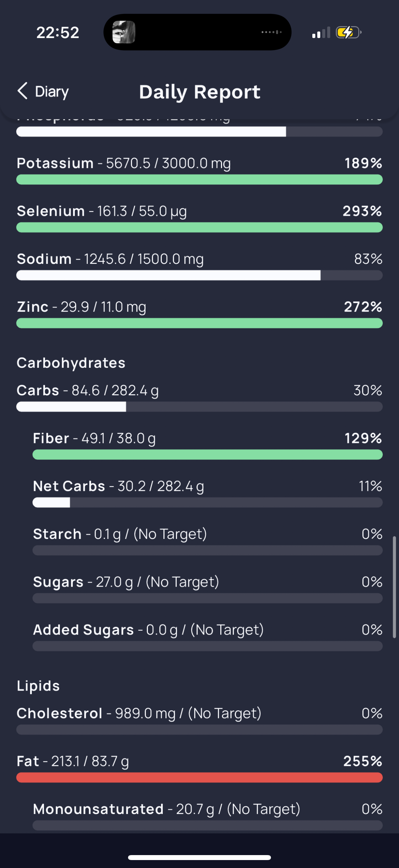Select the Zinc 272% progress bar
This screenshot has height=868, width=399.
[x=199, y=323]
